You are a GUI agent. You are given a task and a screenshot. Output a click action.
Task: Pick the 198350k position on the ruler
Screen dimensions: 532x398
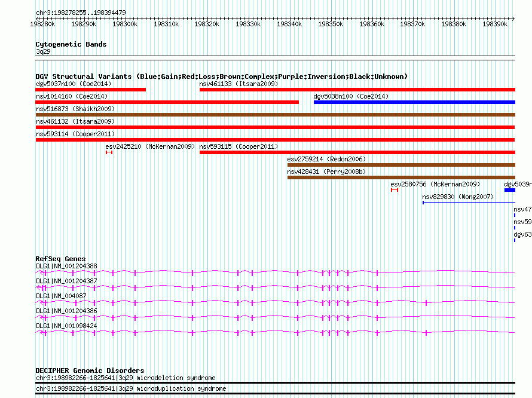click(x=331, y=24)
